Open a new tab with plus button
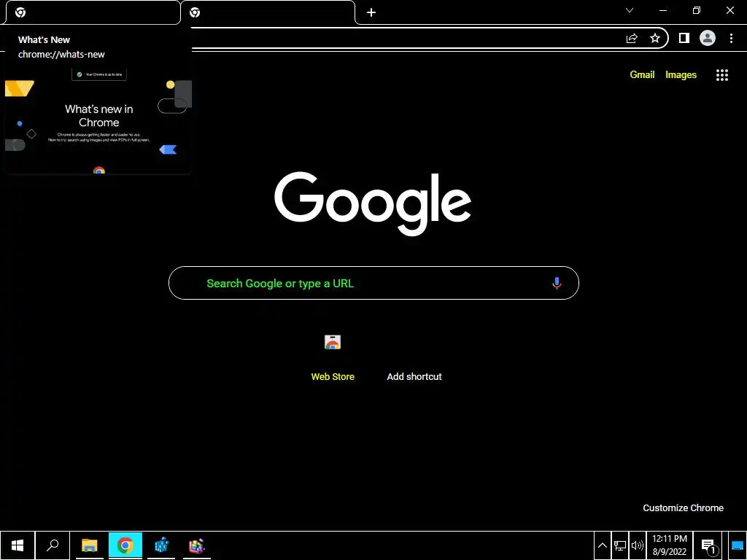Image resolution: width=747 pixels, height=560 pixels. tap(371, 12)
